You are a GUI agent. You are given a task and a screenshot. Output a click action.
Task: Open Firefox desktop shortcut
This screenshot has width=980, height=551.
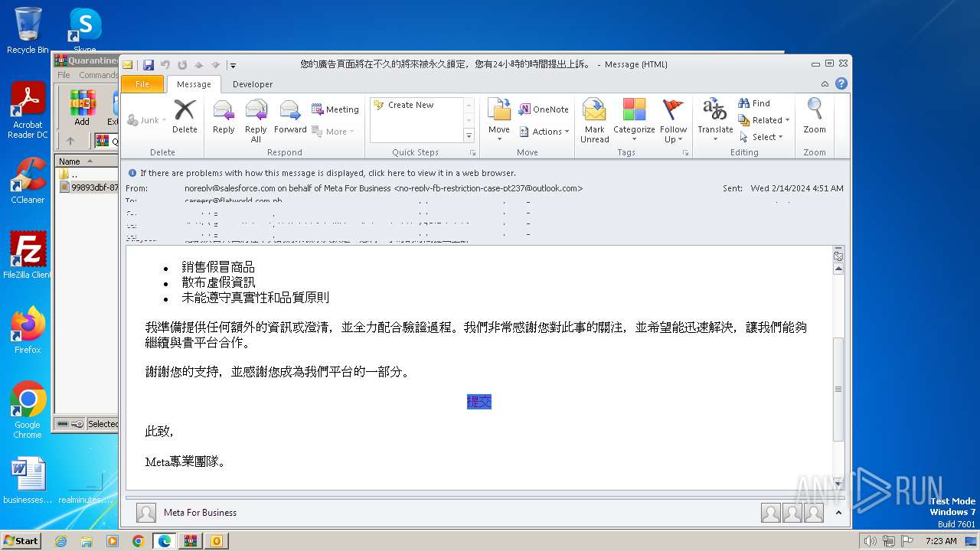(x=28, y=331)
